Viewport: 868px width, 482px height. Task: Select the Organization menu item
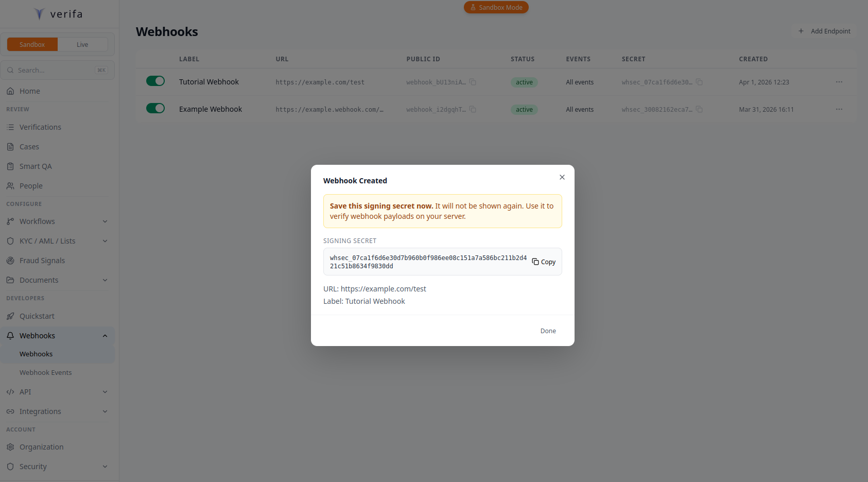[41, 447]
